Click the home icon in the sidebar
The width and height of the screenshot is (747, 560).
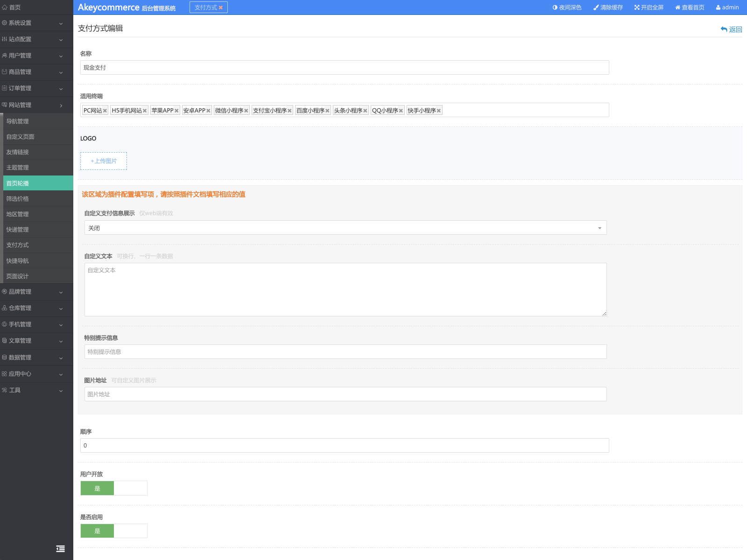tap(5, 7)
